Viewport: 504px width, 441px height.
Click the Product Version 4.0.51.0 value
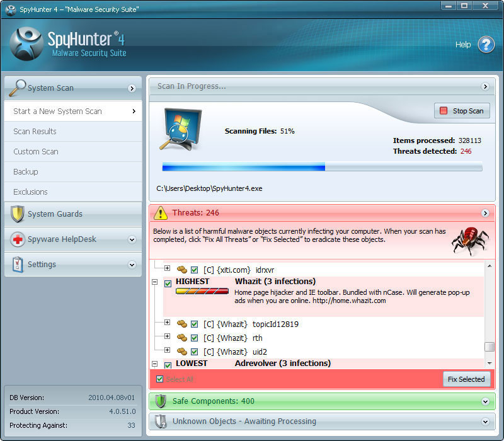point(122,411)
